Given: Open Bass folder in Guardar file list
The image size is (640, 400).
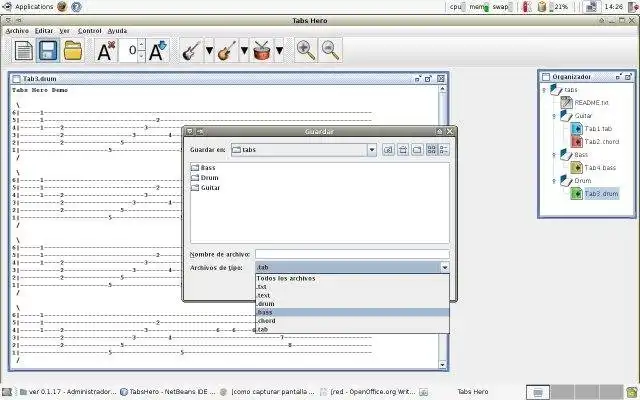Looking at the screenshot, I should pyautogui.click(x=203, y=168).
